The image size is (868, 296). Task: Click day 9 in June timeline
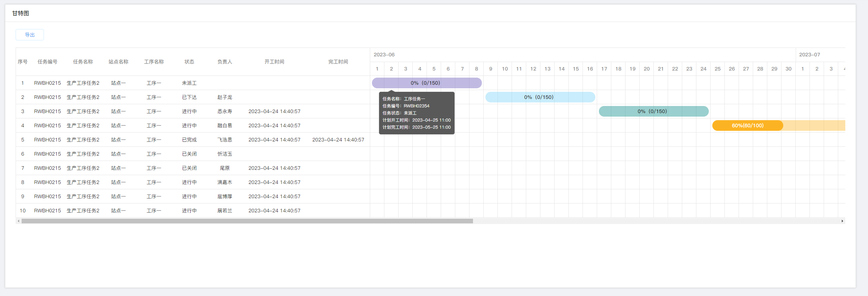coord(491,69)
